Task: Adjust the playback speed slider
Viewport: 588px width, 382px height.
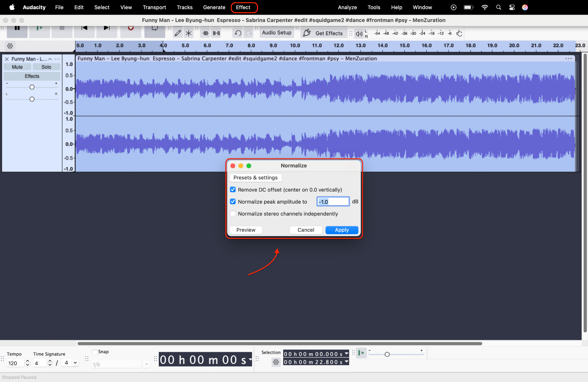Action: 396,354
